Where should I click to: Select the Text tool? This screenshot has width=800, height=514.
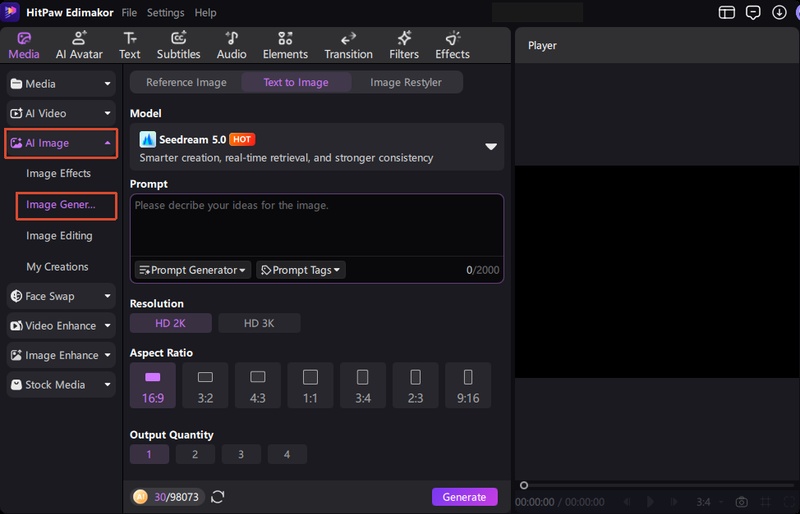click(130, 45)
